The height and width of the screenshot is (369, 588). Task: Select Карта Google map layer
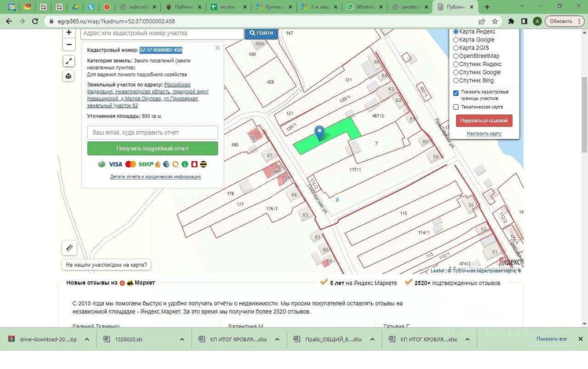[x=456, y=40]
